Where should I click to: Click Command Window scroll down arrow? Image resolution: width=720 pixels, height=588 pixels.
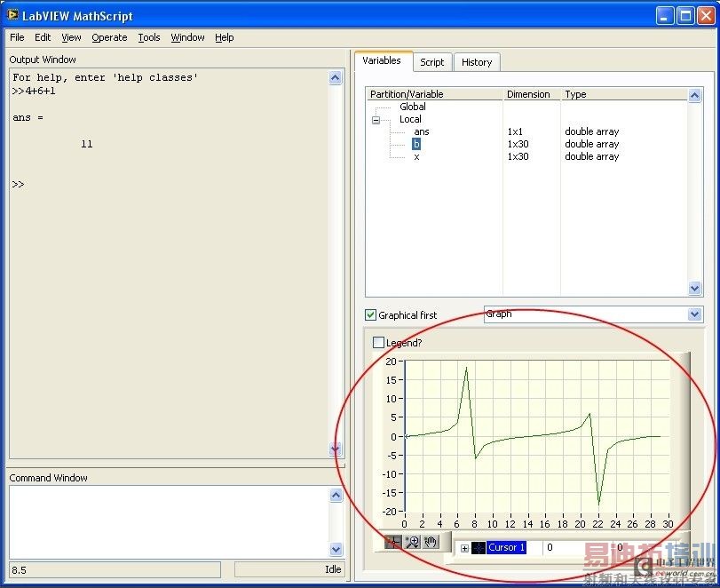point(336,549)
